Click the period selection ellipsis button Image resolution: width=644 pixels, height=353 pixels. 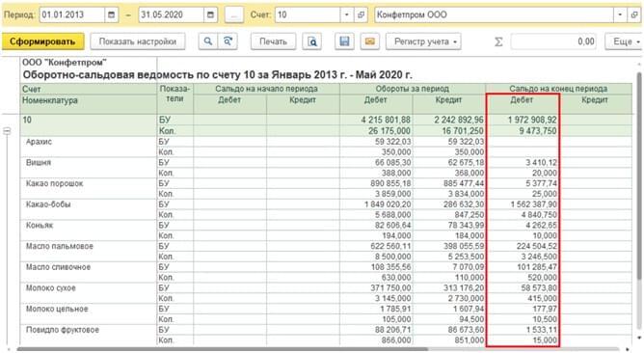(234, 14)
